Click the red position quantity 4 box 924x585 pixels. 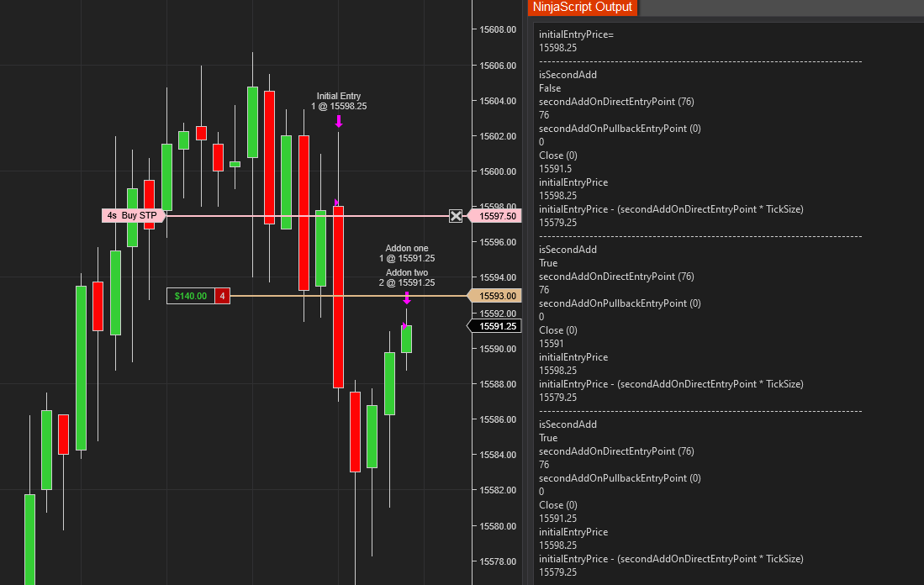pos(222,296)
